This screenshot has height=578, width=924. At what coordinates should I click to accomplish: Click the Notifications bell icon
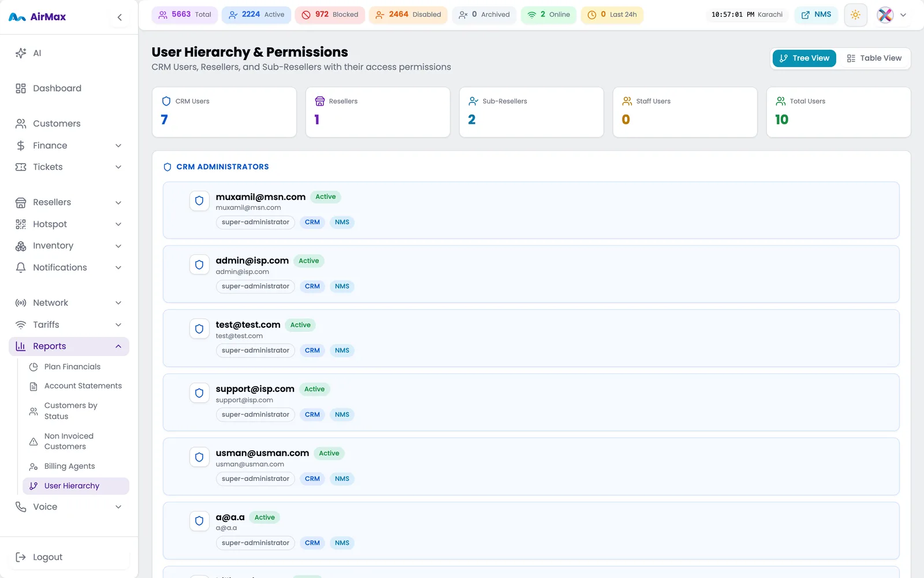pos(21,268)
